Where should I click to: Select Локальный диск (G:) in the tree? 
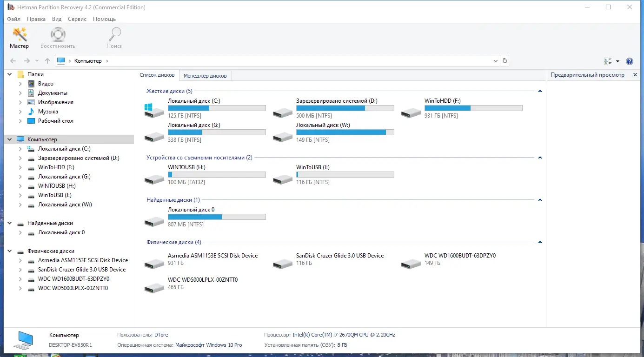point(64,177)
